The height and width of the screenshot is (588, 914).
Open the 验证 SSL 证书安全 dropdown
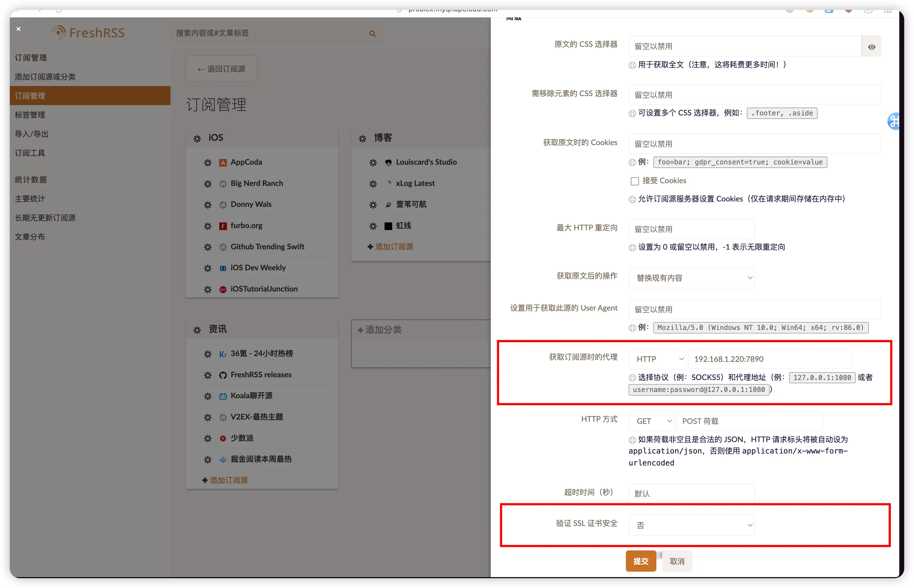coord(691,525)
